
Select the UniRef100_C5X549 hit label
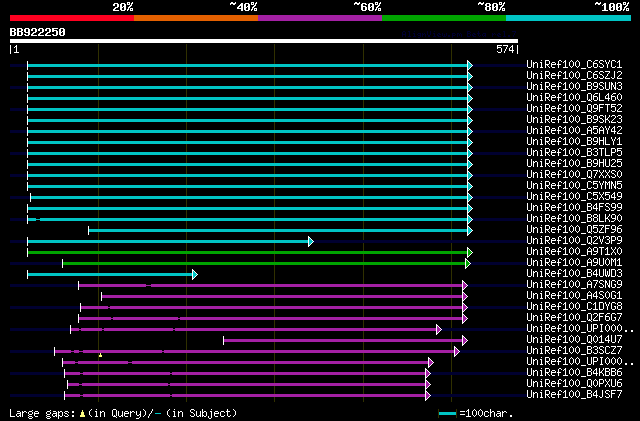coord(574,196)
